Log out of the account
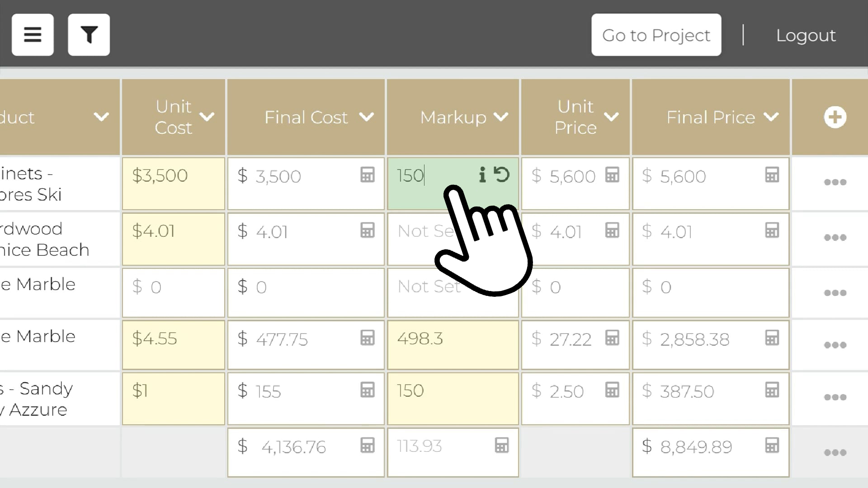 [806, 35]
